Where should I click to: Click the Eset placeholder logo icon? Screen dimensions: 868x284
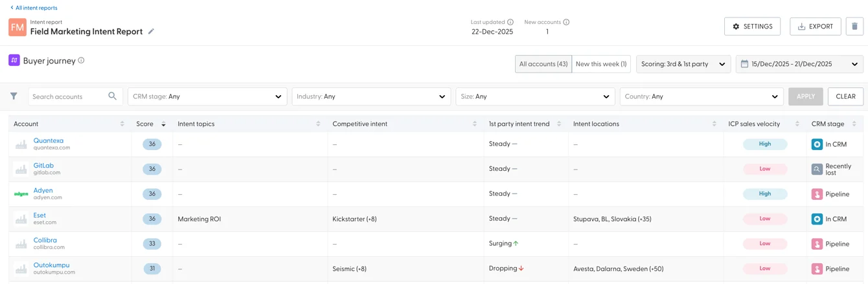point(21,219)
